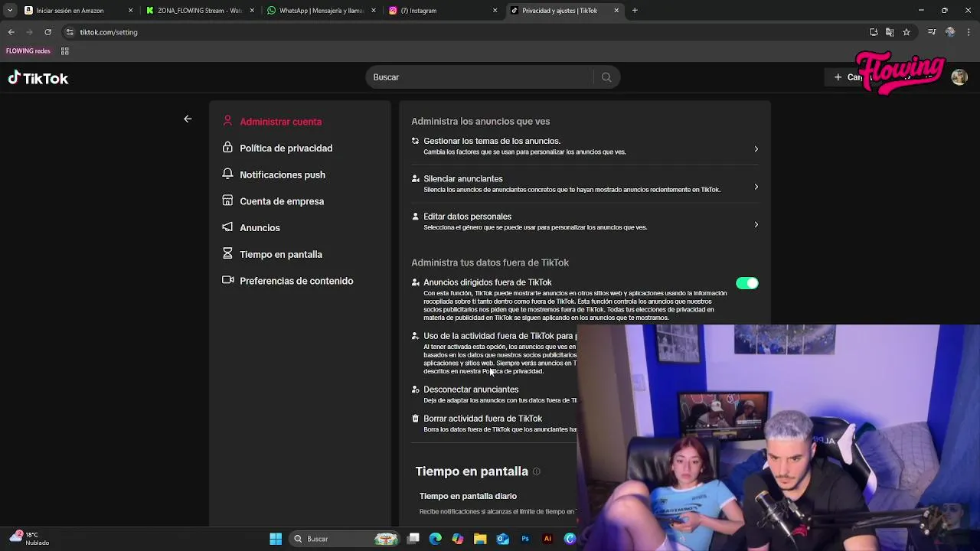
Task: Expand Gestionar los temas de los anuncios chevron
Action: (756, 149)
